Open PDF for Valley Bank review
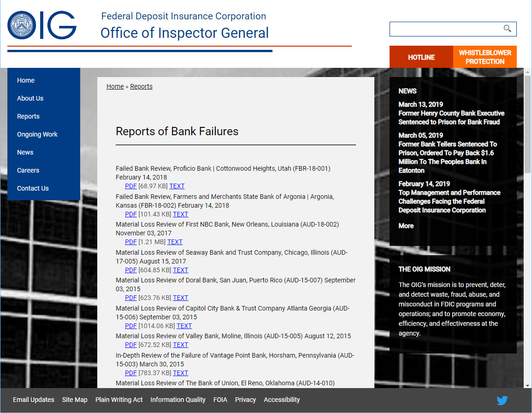532x413 pixels. pos(130,345)
